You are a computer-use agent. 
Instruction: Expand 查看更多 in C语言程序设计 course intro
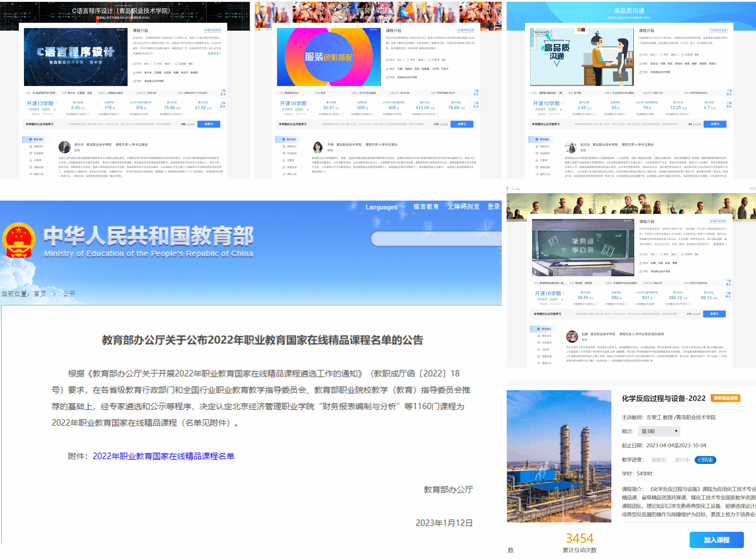[x=214, y=54]
